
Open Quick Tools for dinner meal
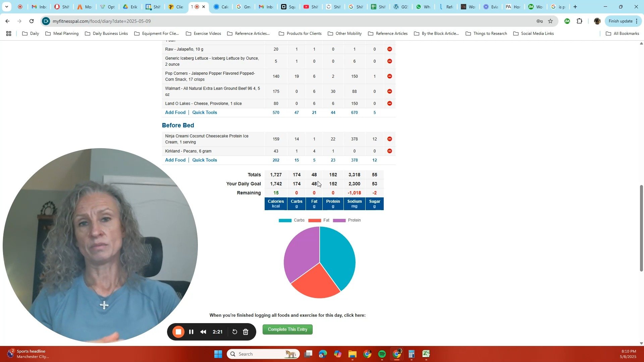[x=205, y=113]
